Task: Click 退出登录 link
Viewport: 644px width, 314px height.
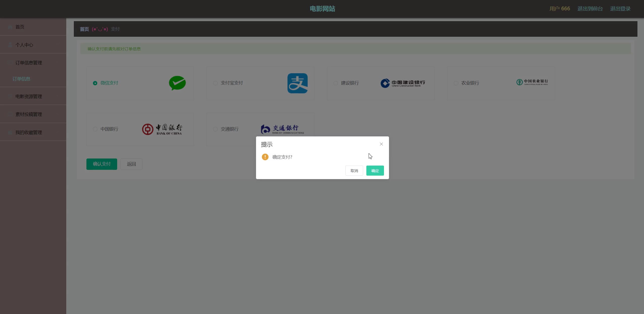Action: click(x=620, y=9)
